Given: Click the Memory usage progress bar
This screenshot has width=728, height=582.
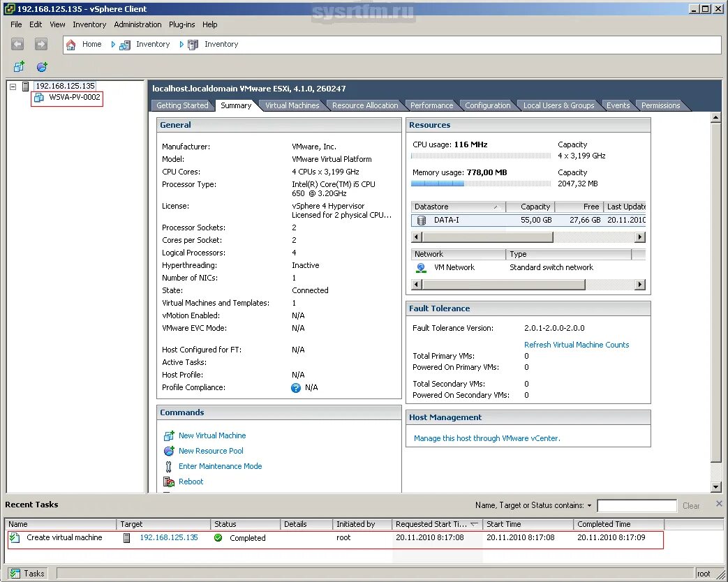Looking at the screenshot, I should (x=481, y=184).
